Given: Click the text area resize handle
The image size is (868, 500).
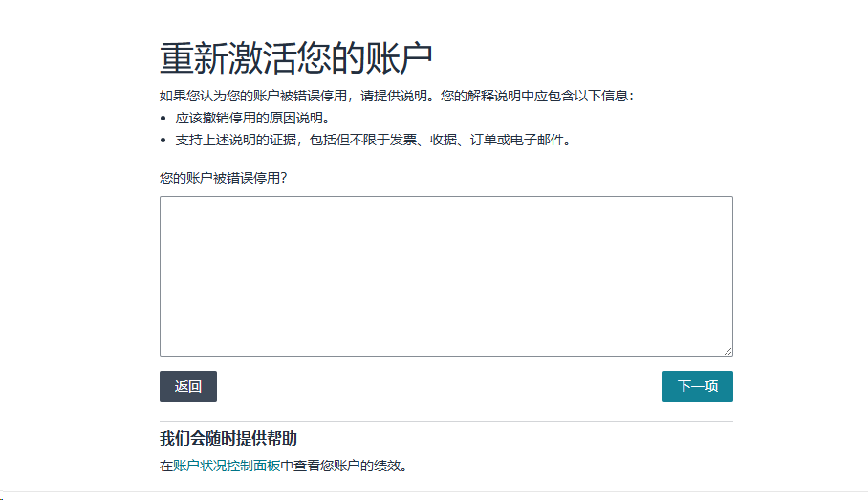Looking at the screenshot, I should (x=727, y=351).
